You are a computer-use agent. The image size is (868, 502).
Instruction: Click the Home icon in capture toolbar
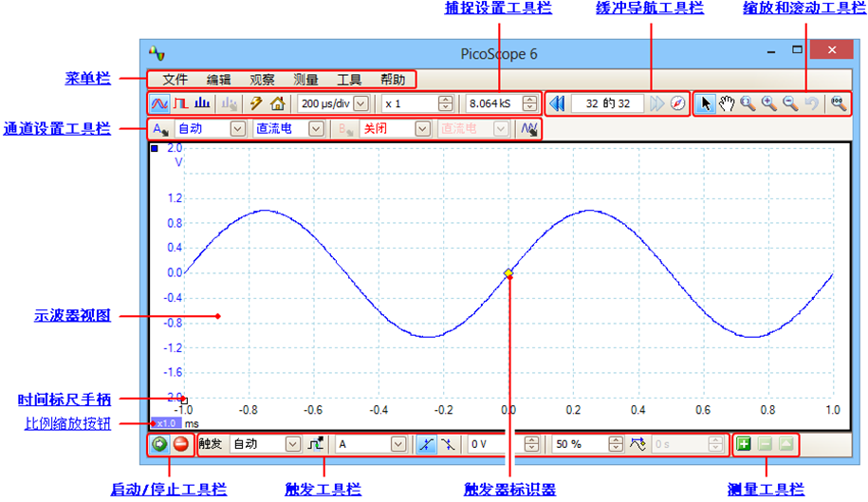pos(277,103)
